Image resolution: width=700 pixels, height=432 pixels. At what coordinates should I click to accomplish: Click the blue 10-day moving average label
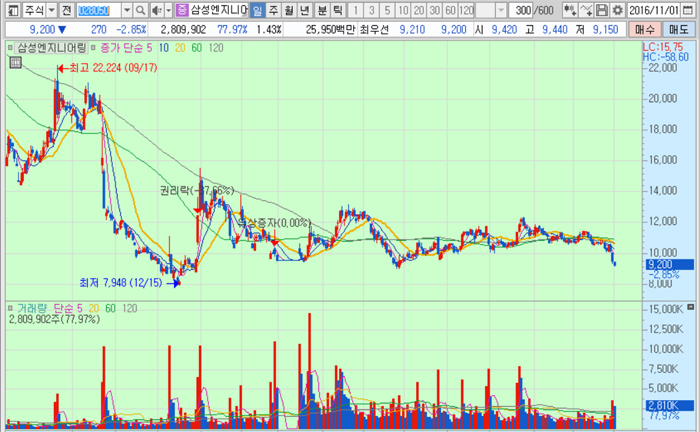pyautogui.click(x=163, y=46)
